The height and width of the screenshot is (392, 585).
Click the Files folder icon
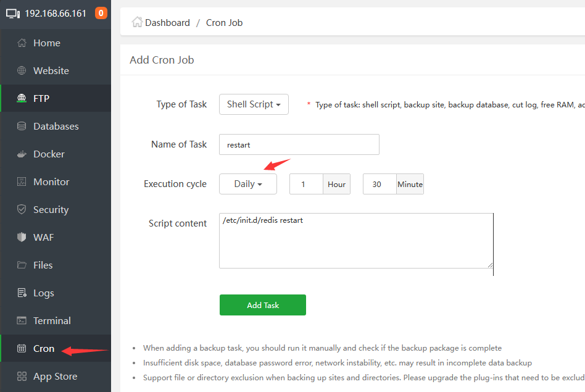(x=22, y=265)
